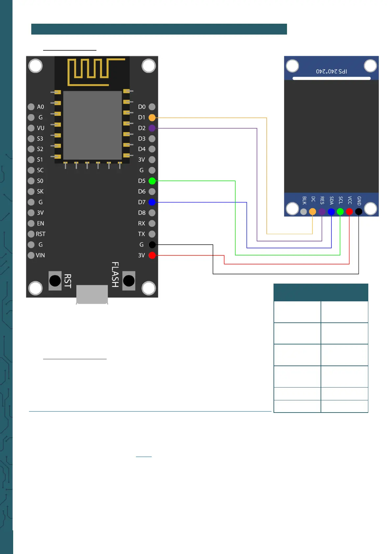Click the black G pin wired to GND

pyautogui.click(x=152, y=245)
